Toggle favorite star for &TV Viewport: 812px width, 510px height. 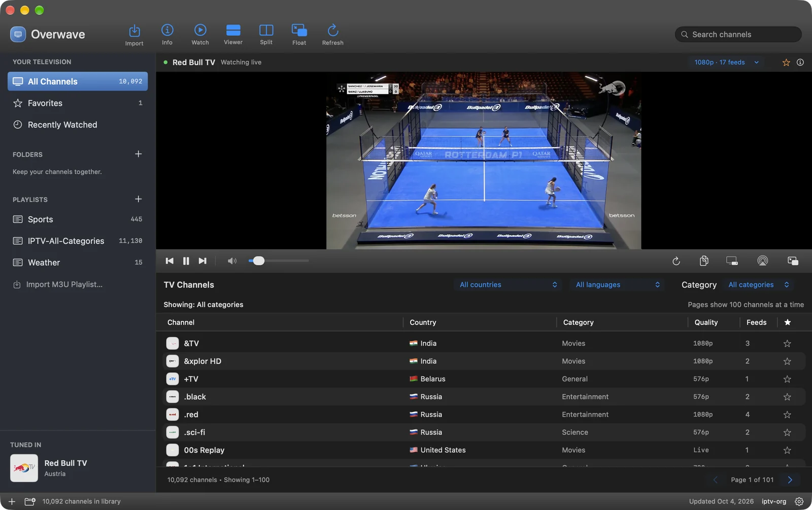[787, 343]
